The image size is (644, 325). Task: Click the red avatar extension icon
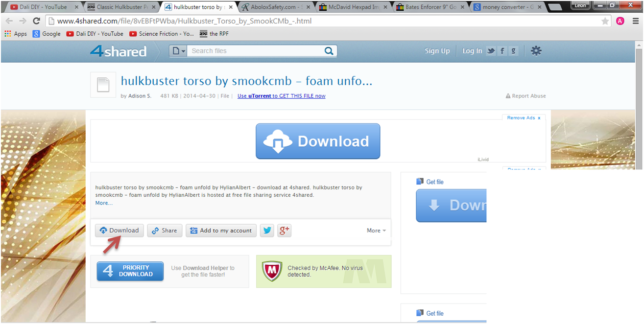point(620,21)
